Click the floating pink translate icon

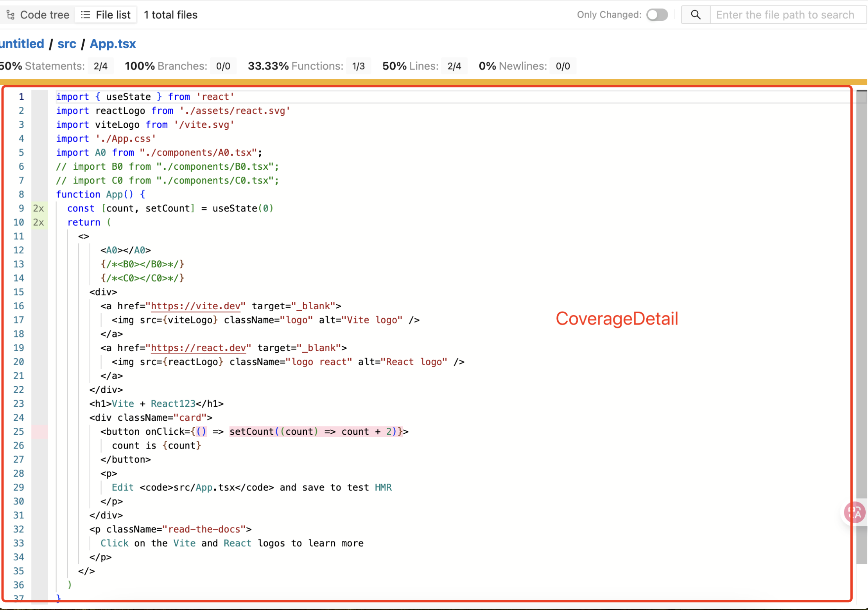click(x=854, y=512)
